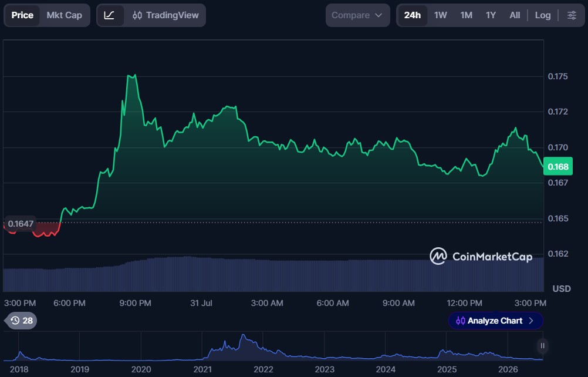Select the 24h time range
The width and height of the screenshot is (588, 377).
pos(412,15)
